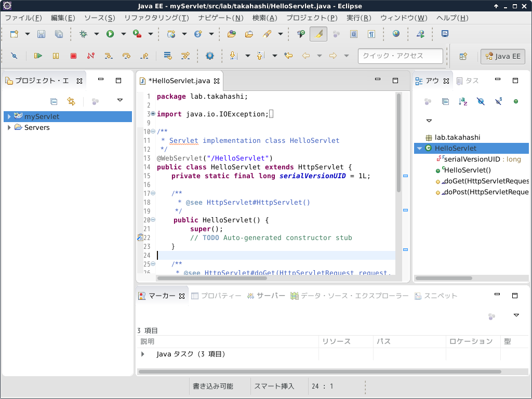This screenshot has width=532, height=399.
Task: Click the Save All icon
Action: 59,34
